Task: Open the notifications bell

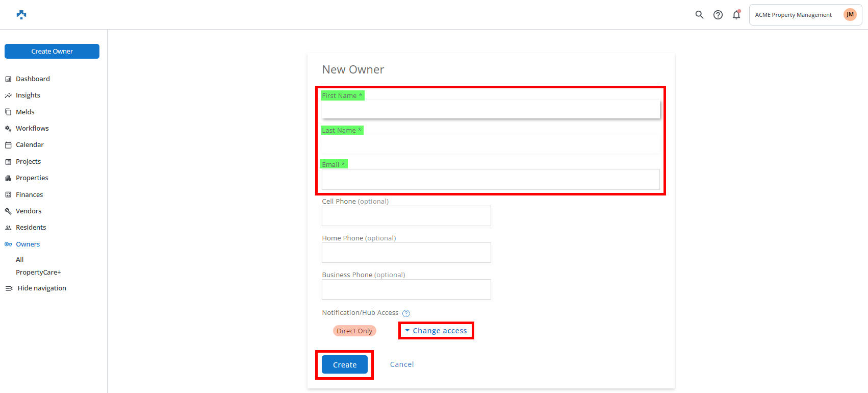Action: (736, 15)
